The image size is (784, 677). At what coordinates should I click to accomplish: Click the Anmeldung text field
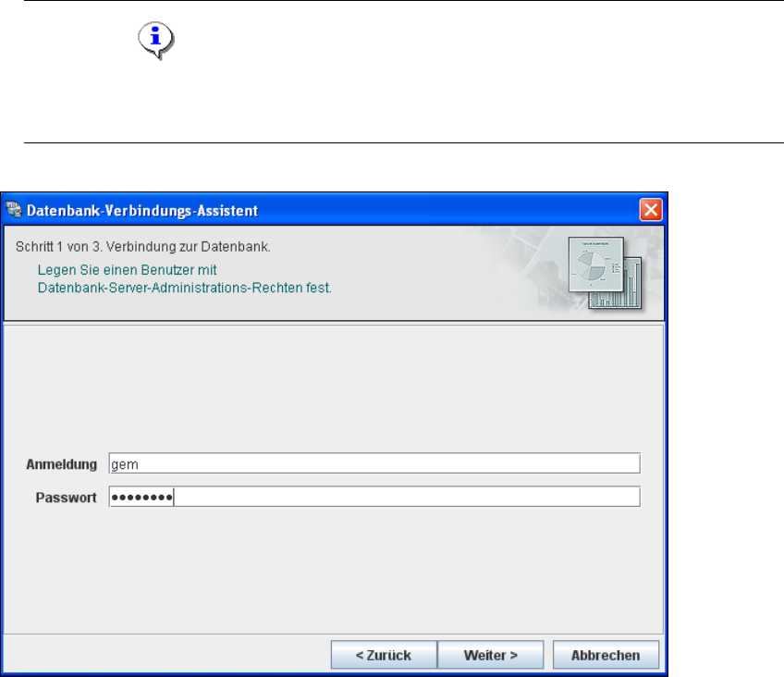pyautogui.click(x=374, y=463)
